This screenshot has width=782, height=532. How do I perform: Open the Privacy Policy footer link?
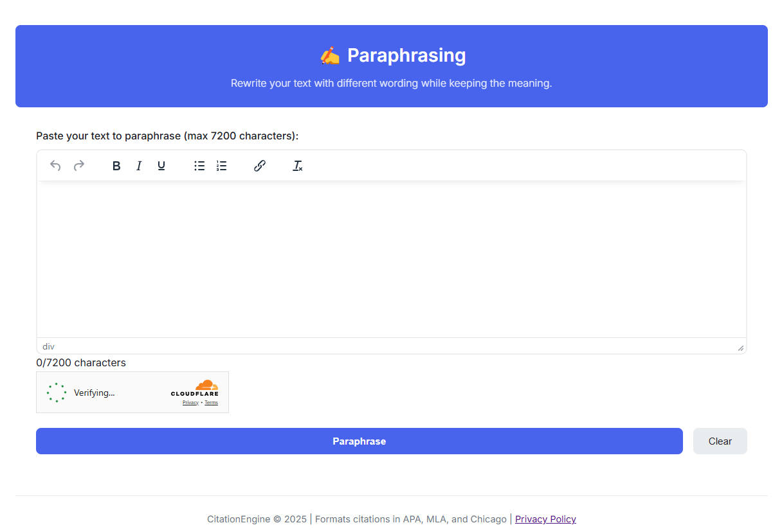pyautogui.click(x=545, y=519)
